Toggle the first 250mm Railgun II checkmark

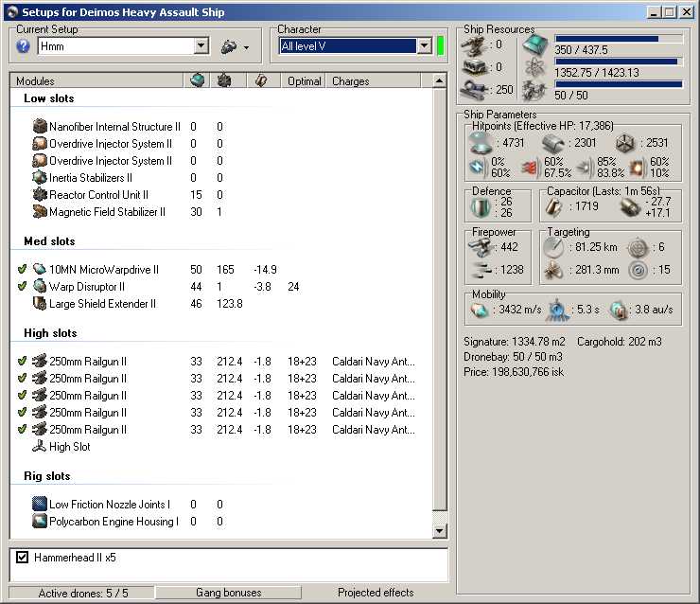[x=22, y=361]
